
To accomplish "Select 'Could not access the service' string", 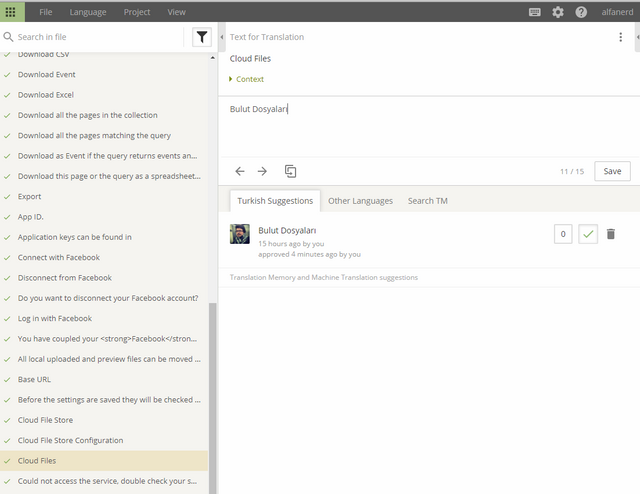I will pyautogui.click(x=104, y=481).
